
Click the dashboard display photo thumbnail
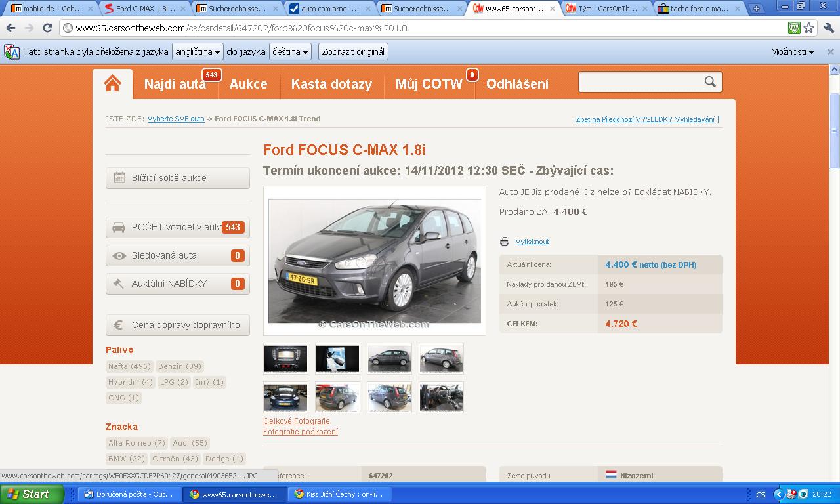pyautogui.click(x=285, y=359)
